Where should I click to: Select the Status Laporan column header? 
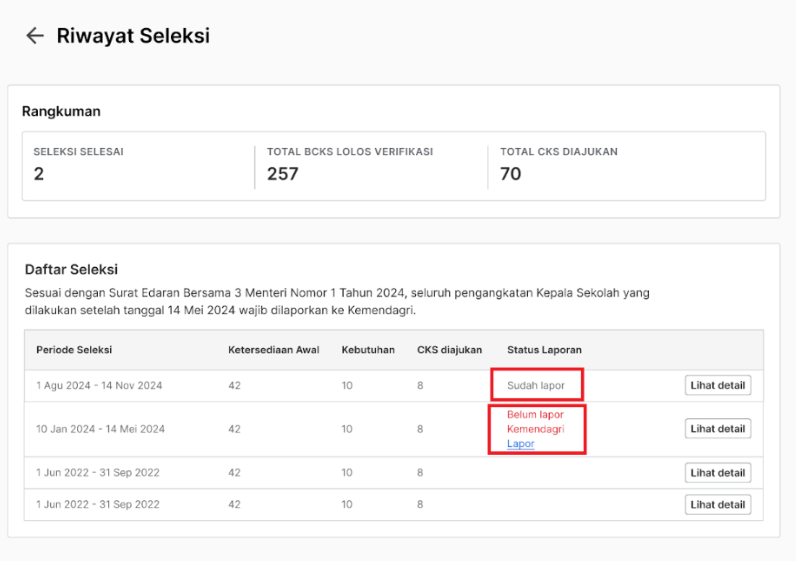click(x=544, y=350)
